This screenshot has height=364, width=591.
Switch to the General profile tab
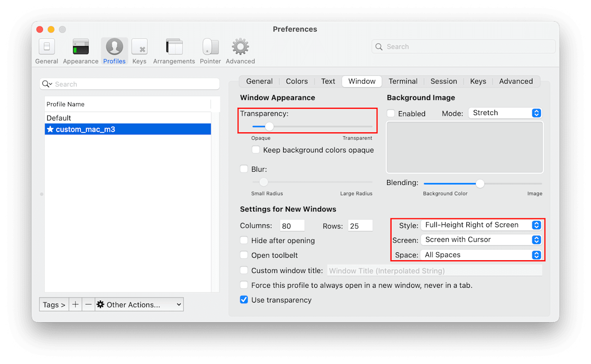pyautogui.click(x=260, y=81)
